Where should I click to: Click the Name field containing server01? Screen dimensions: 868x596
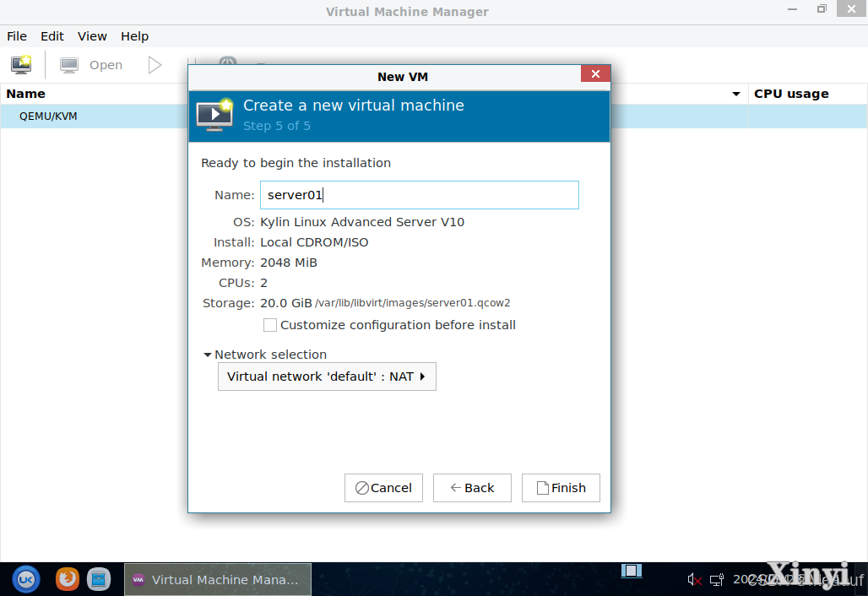[x=420, y=195]
